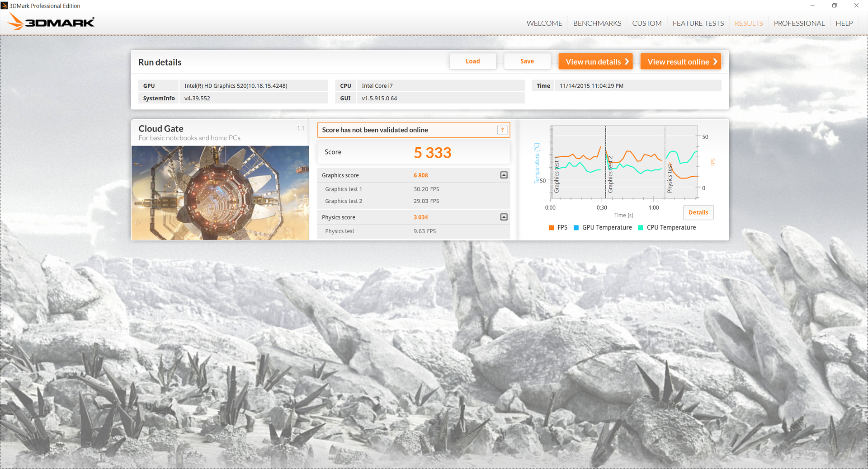Click 'For basic notebooks and home PCs' subtitle
This screenshot has width=868, height=469.
189,138
